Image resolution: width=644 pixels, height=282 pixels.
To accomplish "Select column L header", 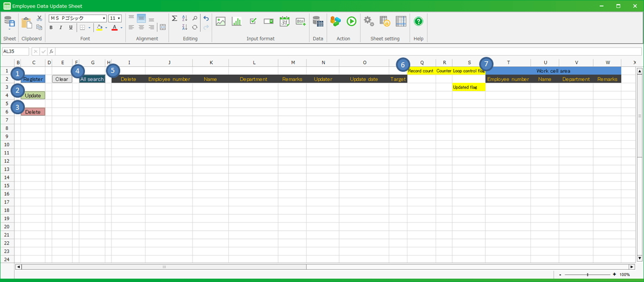I will point(254,62).
